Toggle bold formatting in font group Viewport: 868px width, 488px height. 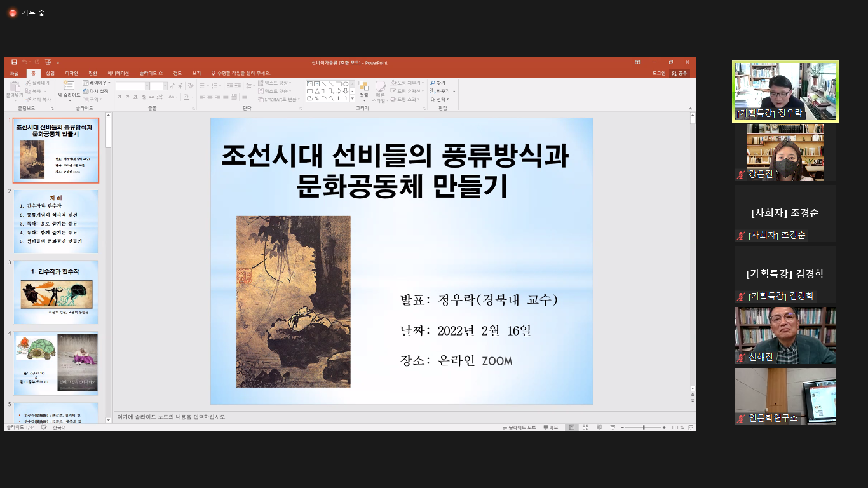click(x=119, y=97)
